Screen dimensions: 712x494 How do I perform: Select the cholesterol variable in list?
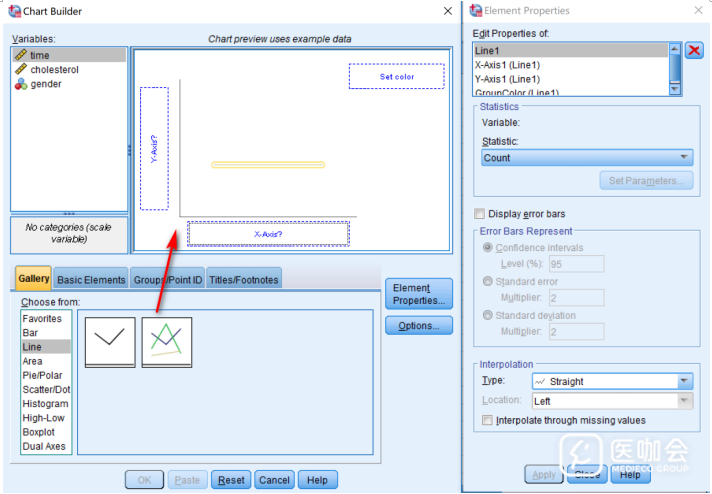click(54, 70)
